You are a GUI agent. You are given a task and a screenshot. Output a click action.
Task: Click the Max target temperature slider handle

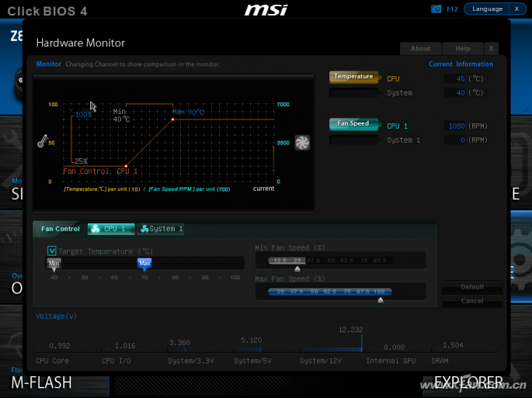coord(144,263)
